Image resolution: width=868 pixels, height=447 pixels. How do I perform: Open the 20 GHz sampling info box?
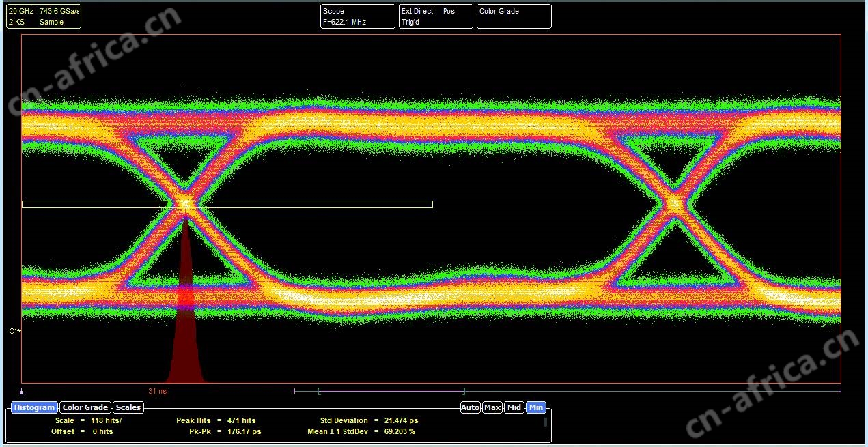tap(44, 16)
